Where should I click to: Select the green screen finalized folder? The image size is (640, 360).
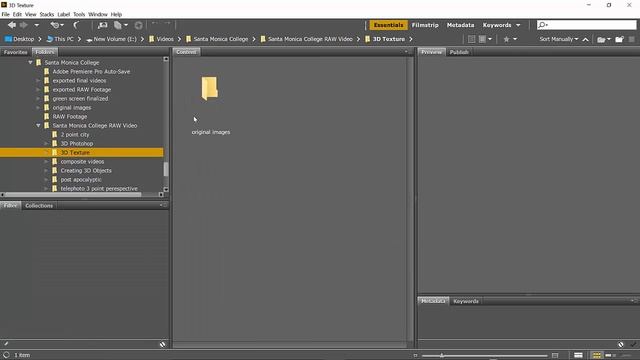tap(80, 98)
